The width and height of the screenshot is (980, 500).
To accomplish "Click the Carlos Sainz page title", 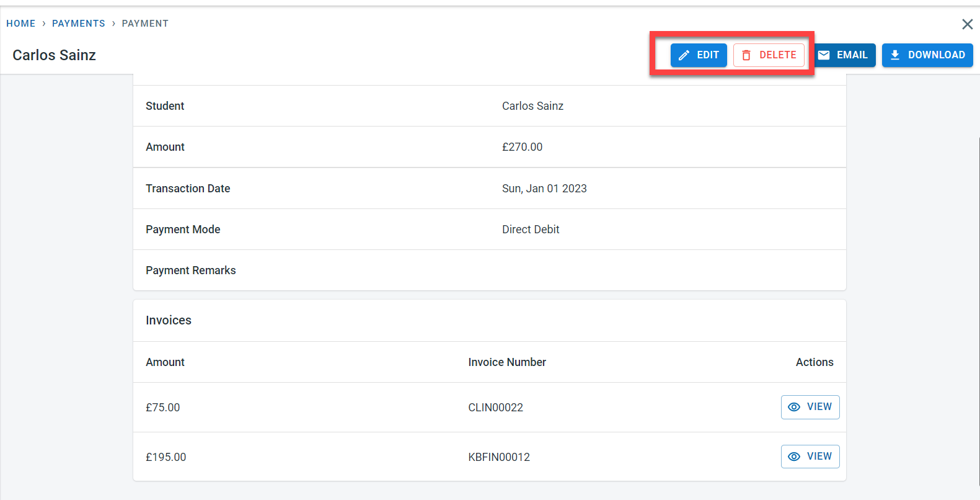I will [x=55, y=55].
